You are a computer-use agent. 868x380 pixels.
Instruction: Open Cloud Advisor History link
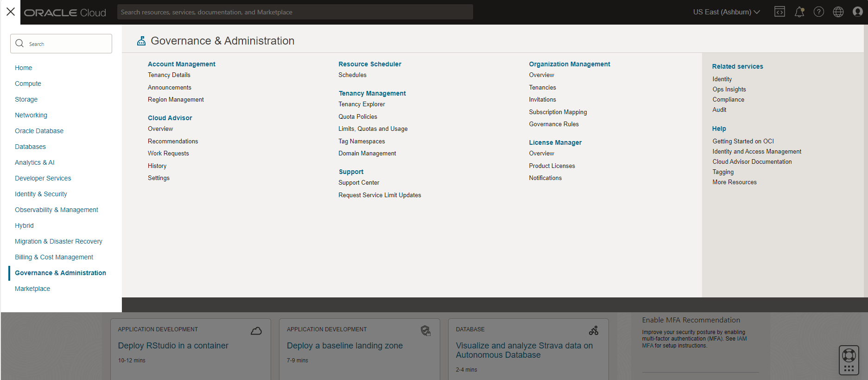tap(157, 166)
